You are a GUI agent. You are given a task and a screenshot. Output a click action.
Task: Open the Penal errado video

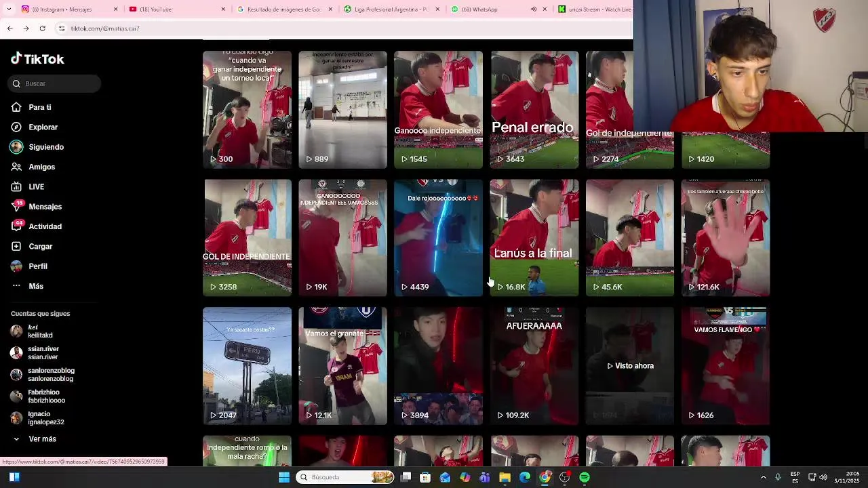534,110
